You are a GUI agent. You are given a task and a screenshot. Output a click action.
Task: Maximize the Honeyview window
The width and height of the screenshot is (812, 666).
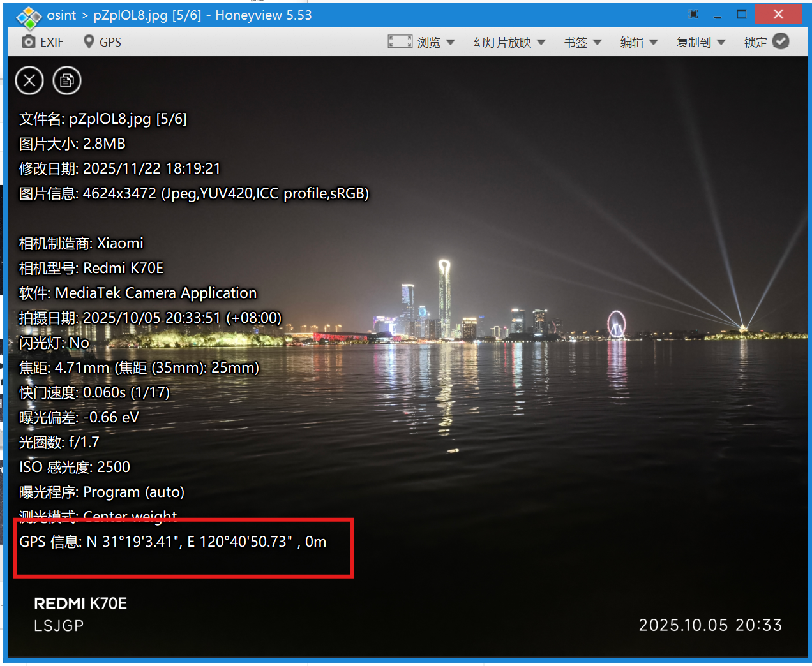click(x=742, y=15)
